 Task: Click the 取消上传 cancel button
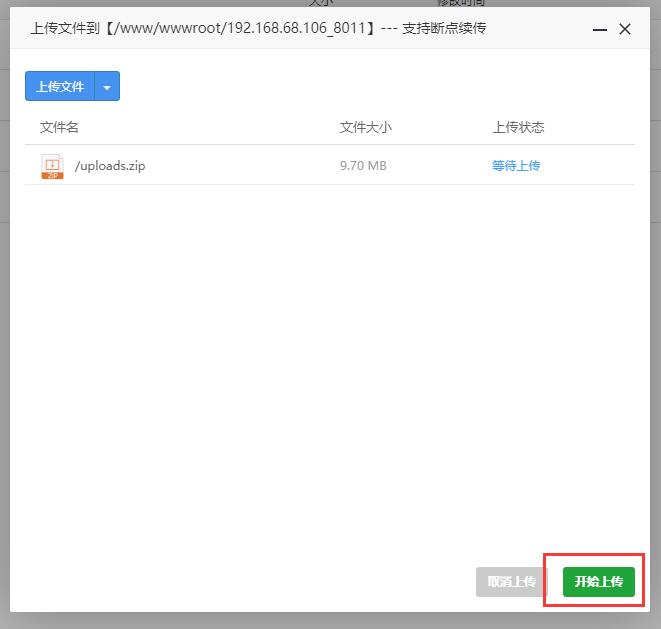pos(511,582)
